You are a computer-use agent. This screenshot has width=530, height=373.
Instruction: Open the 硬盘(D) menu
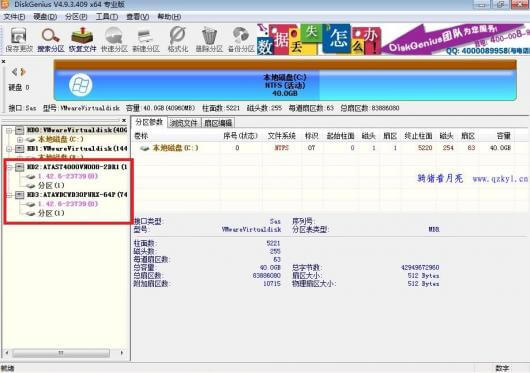point(45,17)
